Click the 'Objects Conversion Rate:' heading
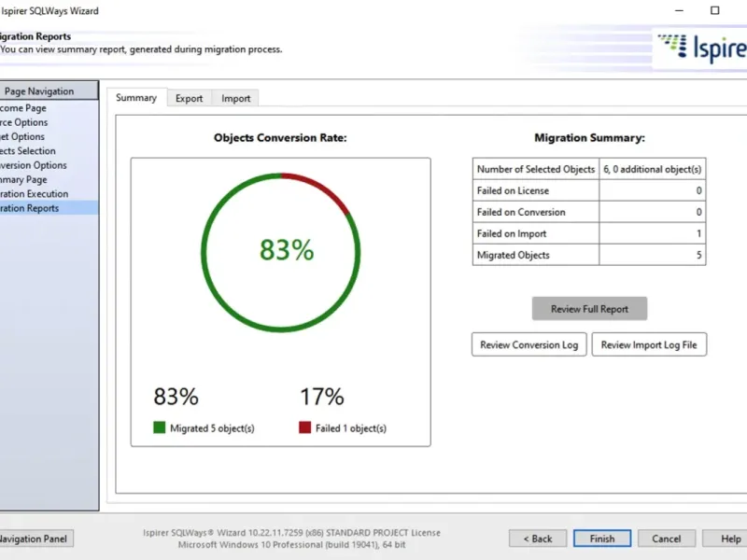 [280, 137]
